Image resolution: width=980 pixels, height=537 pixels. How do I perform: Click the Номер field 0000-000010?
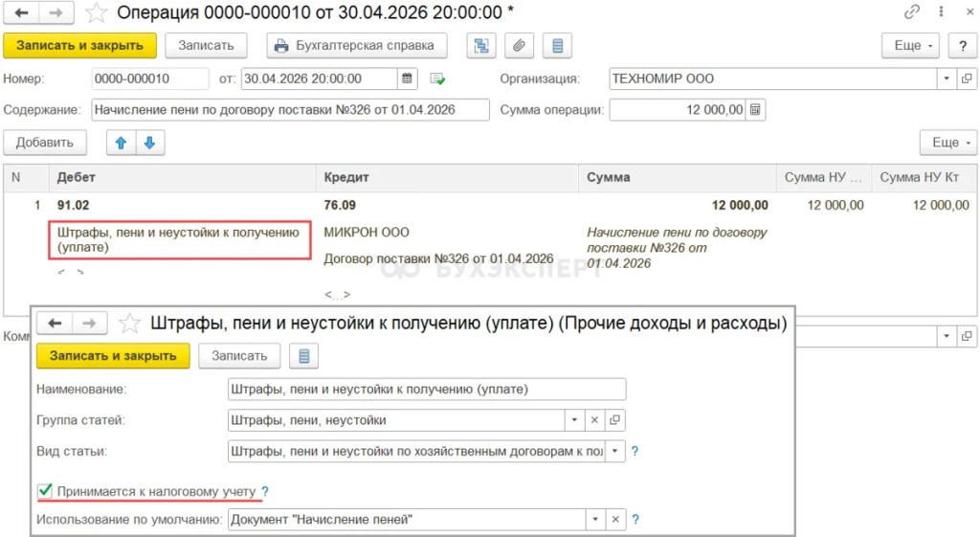150,78
